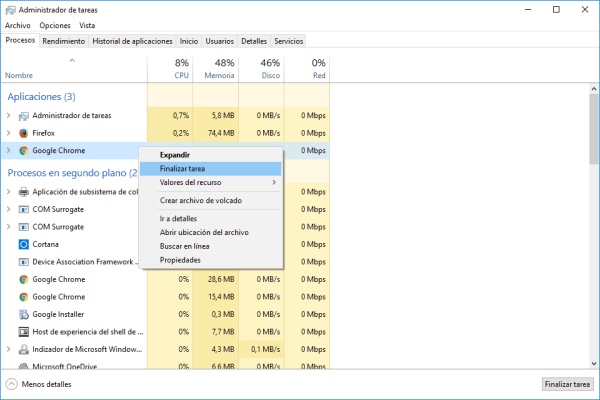Switch to the Rendimiento tab
The height and width of the screenshot is (400, 600).
63,41
